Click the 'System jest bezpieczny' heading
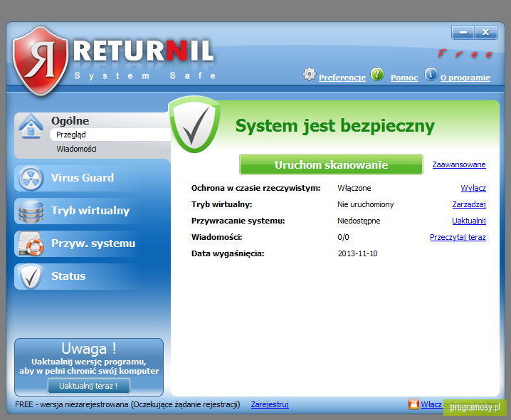The height and width of the screenshot is (420, 511). (x=335, y=126)
